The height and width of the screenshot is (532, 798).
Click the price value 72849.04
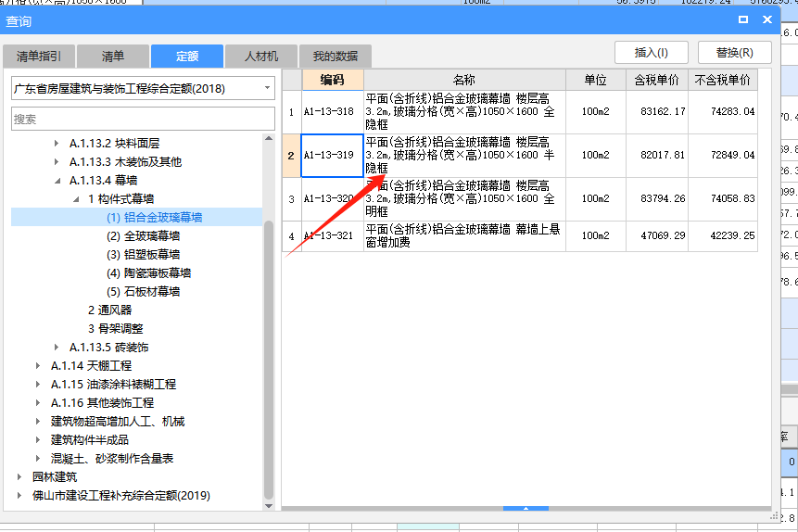tap(732, 155)
